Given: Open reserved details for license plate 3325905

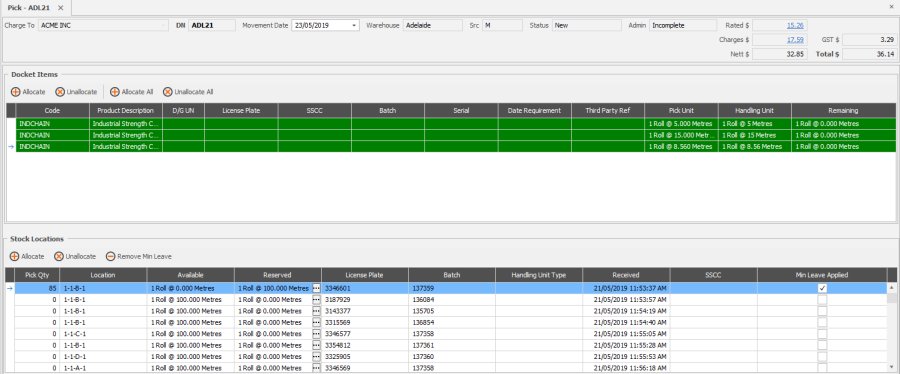Looking at the screenshot, I should point(316,357).
